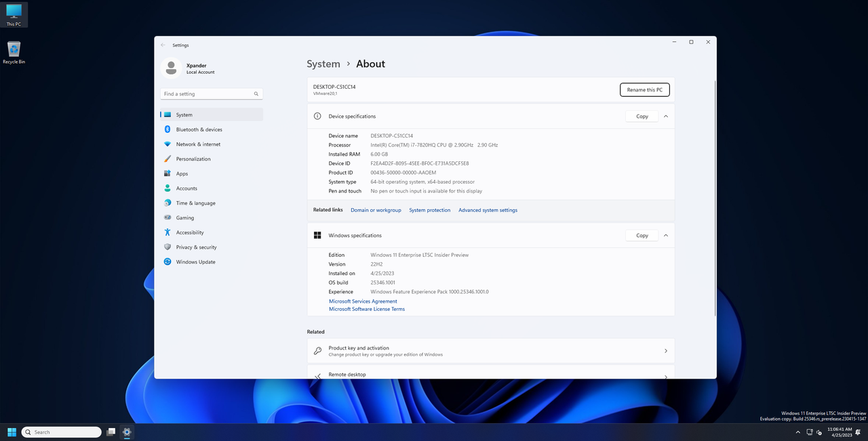Click the System breadcrumb
The width and height of the screenshot is (868, 441).
(x=323, y=64)
